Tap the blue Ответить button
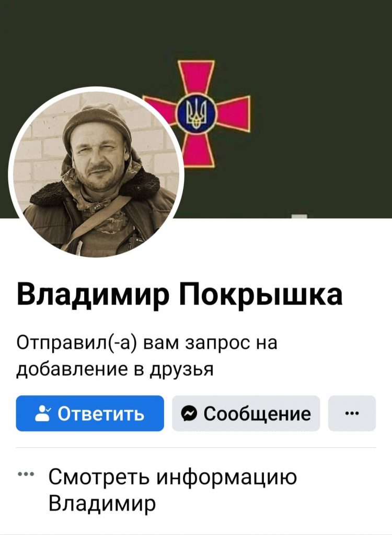Viewport: 392px width, 535px height. [90, 413]
